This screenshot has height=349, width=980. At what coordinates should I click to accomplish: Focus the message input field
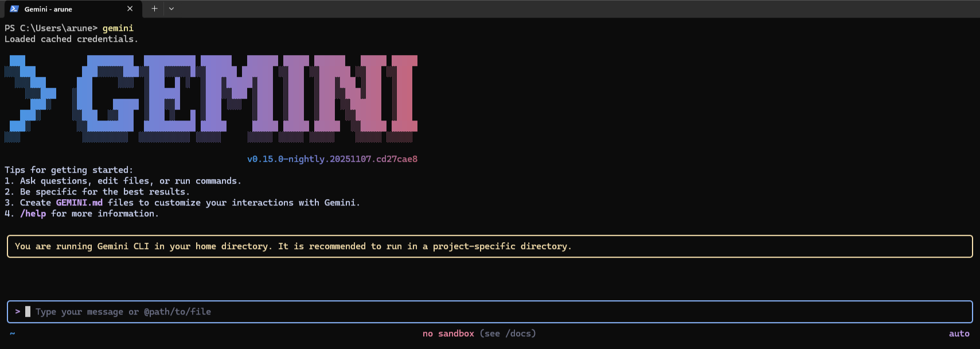401,312
